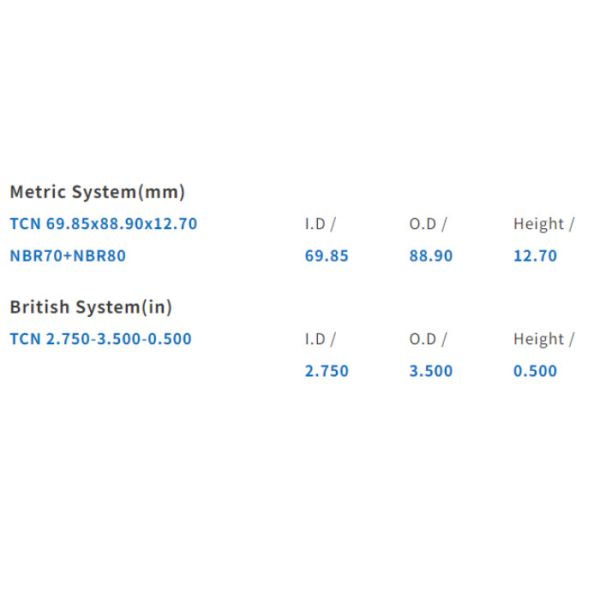Open the TCN 69.85x88.90x12.70 link
This screenshot has width=600, height=600.
coord(103,224)
